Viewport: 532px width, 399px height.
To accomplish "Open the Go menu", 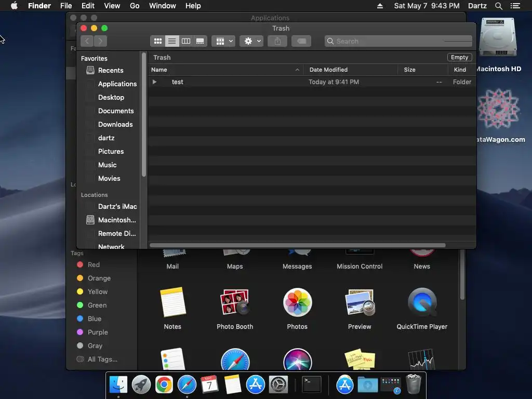I will tap(135, 6).
